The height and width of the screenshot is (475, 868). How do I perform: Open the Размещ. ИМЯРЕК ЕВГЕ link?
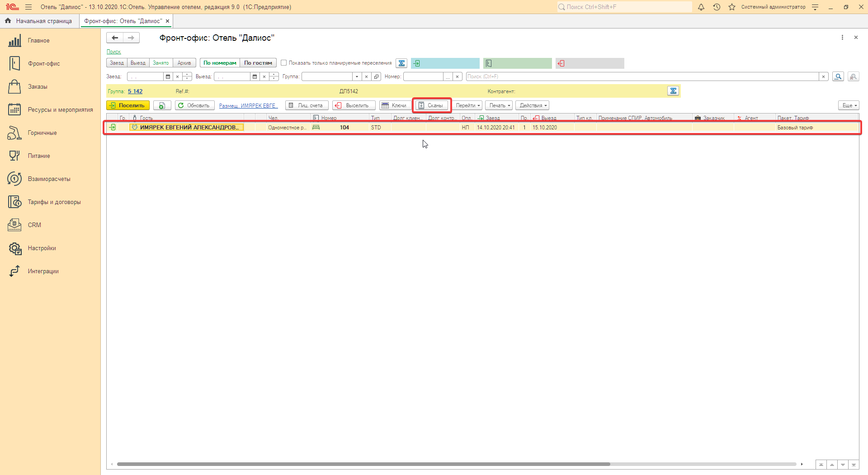click(248, 106)
